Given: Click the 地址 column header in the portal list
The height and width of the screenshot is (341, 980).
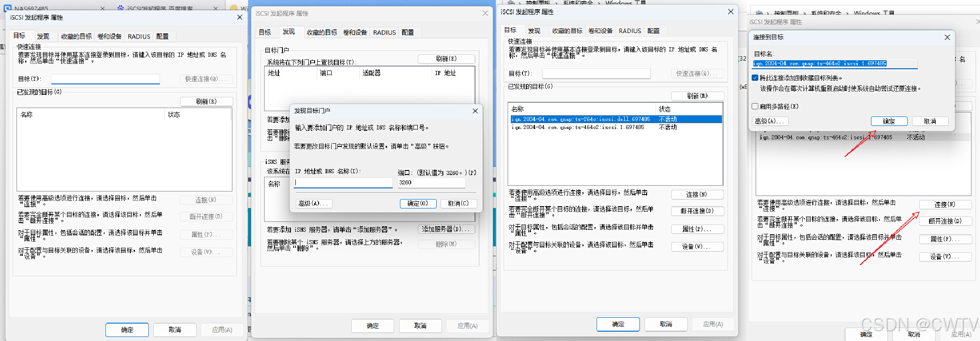Looking at the screenshot, I should (x=274, y=73).
